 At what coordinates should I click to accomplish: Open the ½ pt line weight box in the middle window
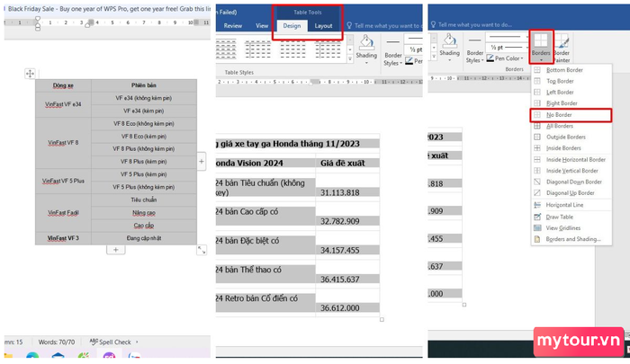[415, 49]
